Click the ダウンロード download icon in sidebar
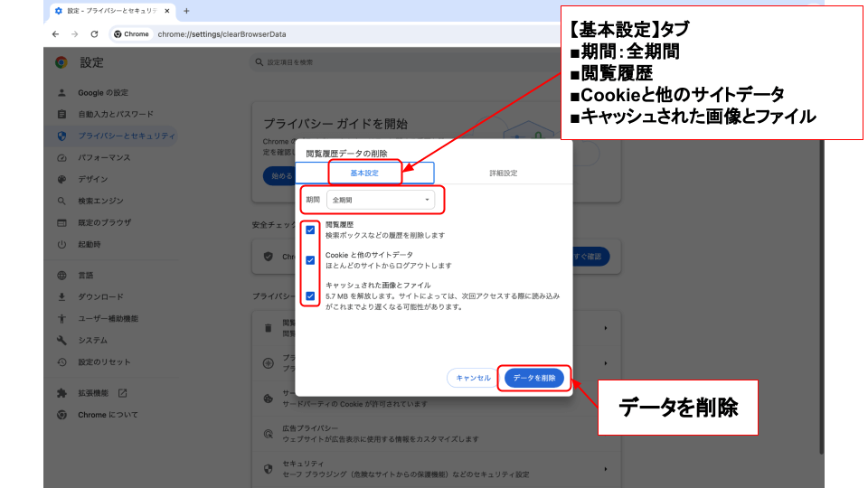Viewport: 868px width, 488px height. click(x=61, y=296)
